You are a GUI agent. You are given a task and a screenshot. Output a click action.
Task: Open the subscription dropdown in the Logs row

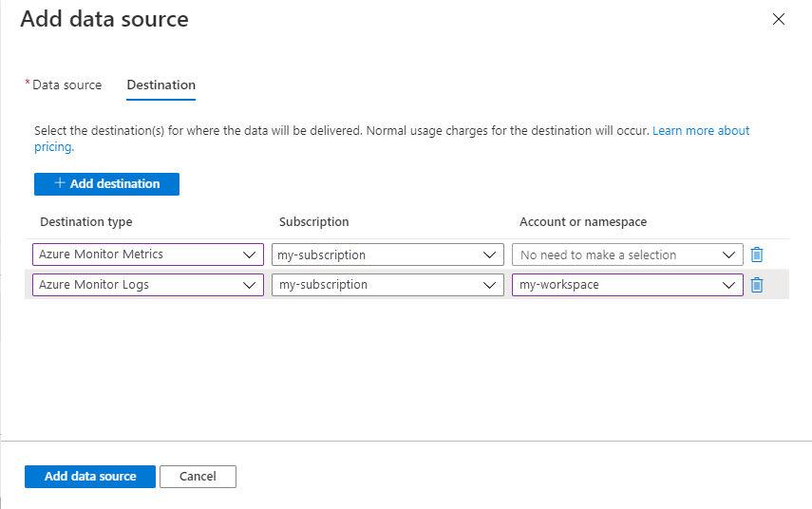[387, 285]
